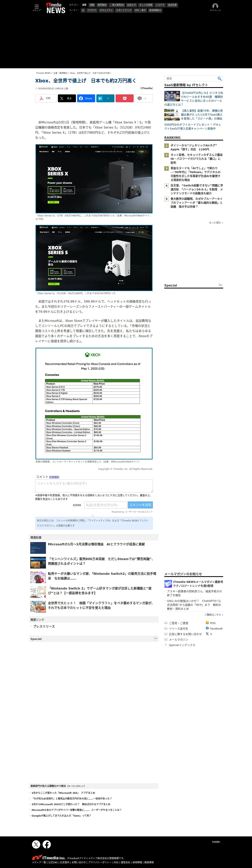Open the footer プライバシーポリシー link
Screen dimensions: 252x868
click(x=100, y=863)
